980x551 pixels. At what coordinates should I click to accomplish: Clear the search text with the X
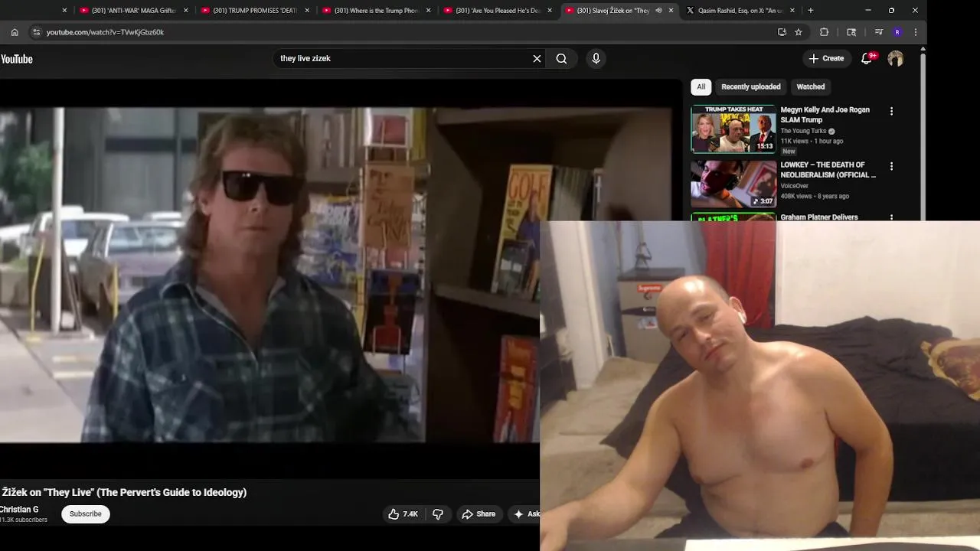537,59
